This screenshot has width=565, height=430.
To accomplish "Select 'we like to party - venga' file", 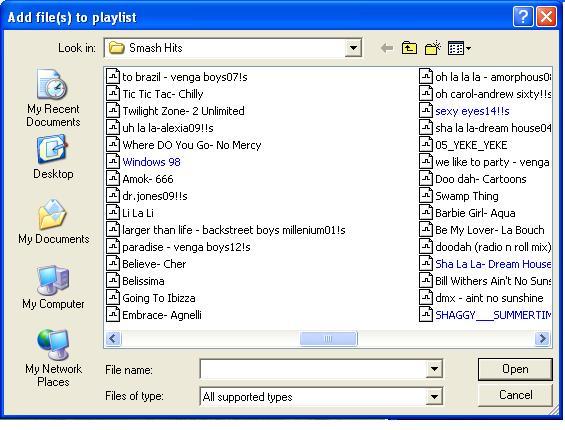I will pos(485,162).
